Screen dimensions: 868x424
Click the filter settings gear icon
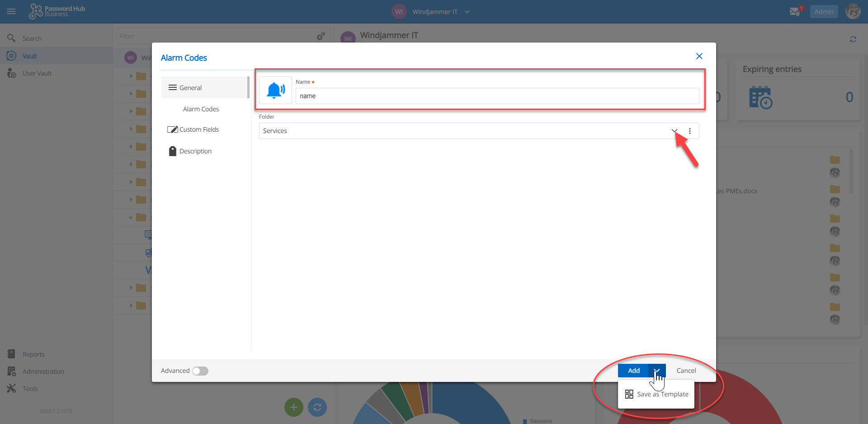321,36
